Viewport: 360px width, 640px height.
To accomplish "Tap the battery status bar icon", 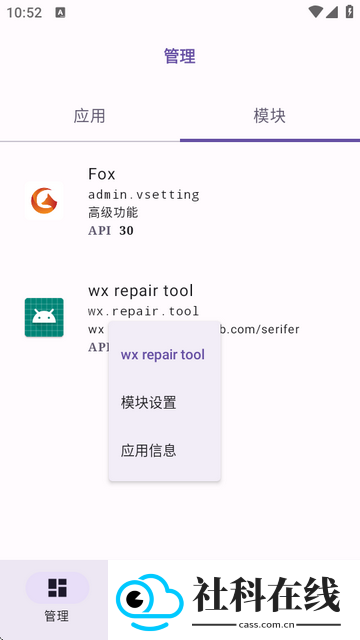I will [x=349, y=11].
